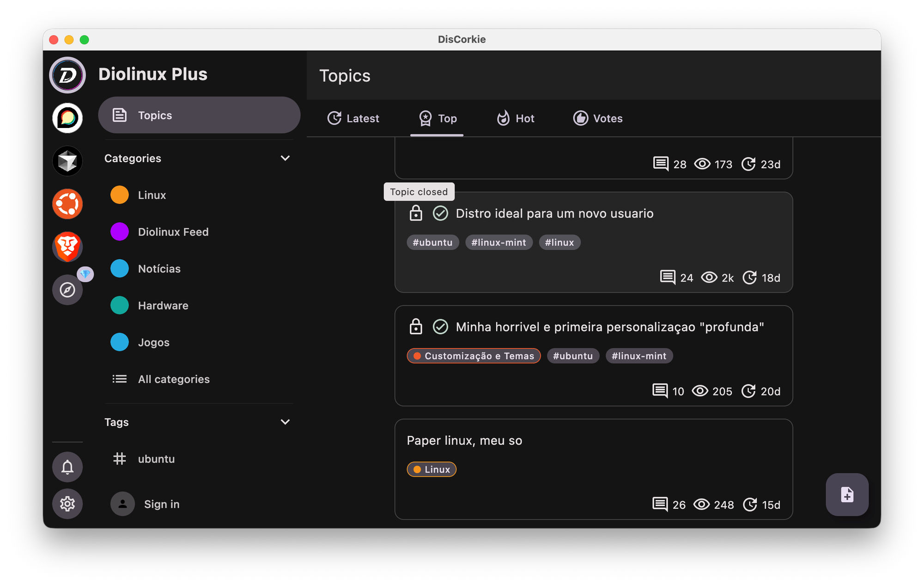The height and width of the screenshot is (585, 924).
Task: Click the Customização e Temas category chip
Action: (474, 356)
